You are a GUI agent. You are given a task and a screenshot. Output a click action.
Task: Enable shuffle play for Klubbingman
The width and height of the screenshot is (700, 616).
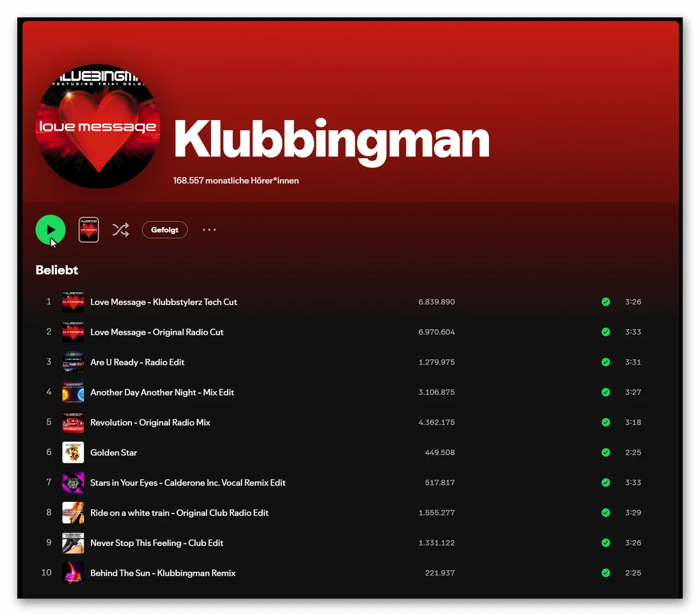pyautogui.click(x=121, y=230)
